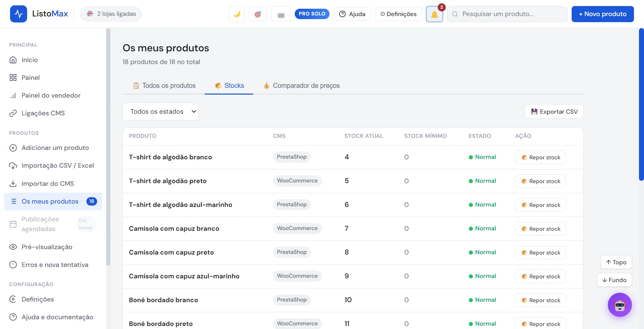
Task: Click the sidebar scrollbar
Action: pos(108,147)
